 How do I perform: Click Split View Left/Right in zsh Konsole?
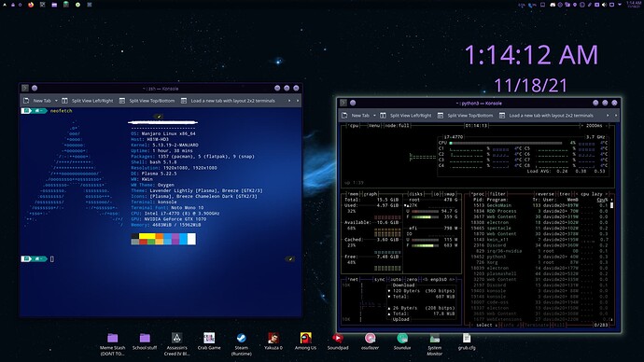(x=88, y=101)
